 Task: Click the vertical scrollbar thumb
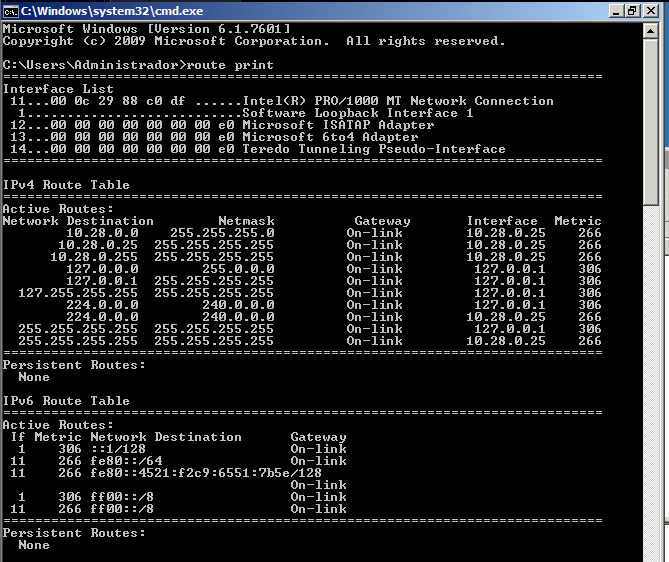651,122
